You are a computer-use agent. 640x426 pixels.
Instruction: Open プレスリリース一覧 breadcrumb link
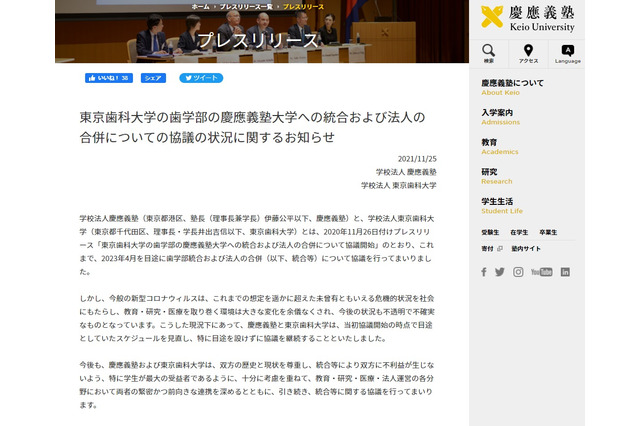click(246, 7)
